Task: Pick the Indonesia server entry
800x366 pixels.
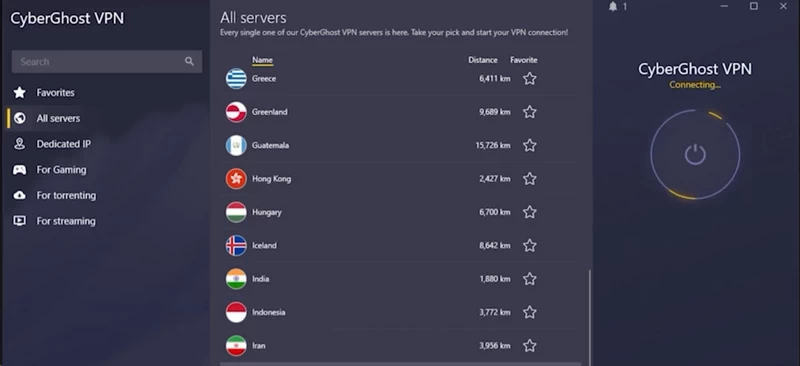Action: coord(400,312)
